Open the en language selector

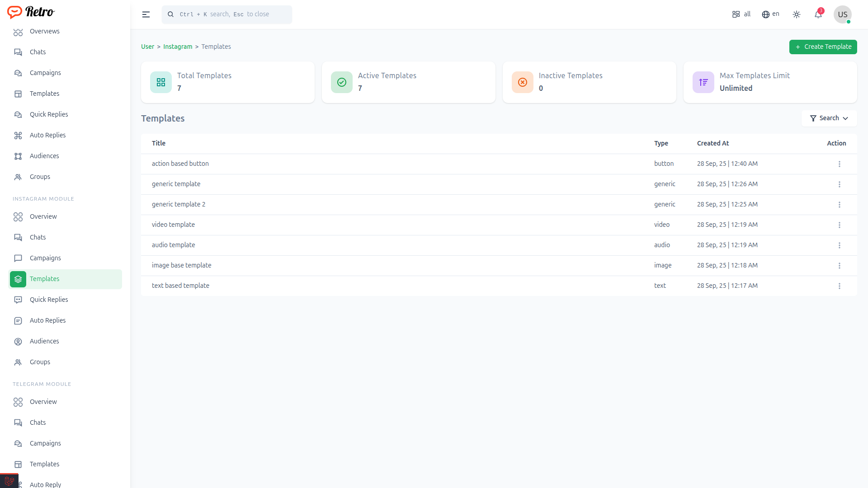(771, 14)
